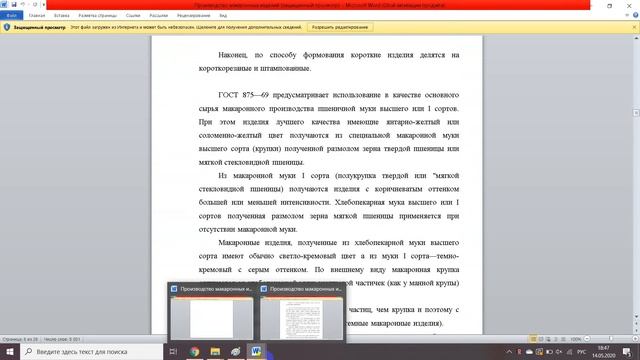The height and width of the screenshot is (360, 640).
Task: Click the zoom in plus button
Action: point(636,339)
